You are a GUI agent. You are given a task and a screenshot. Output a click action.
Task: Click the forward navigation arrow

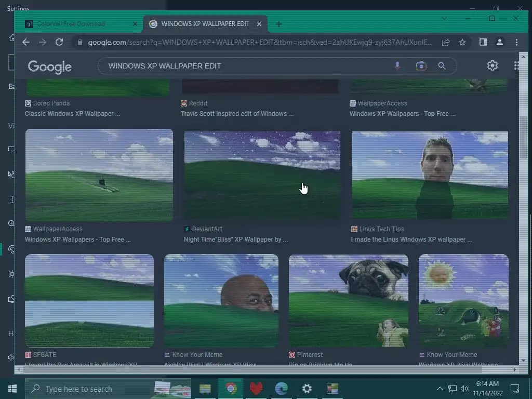(x=43, y=42)
